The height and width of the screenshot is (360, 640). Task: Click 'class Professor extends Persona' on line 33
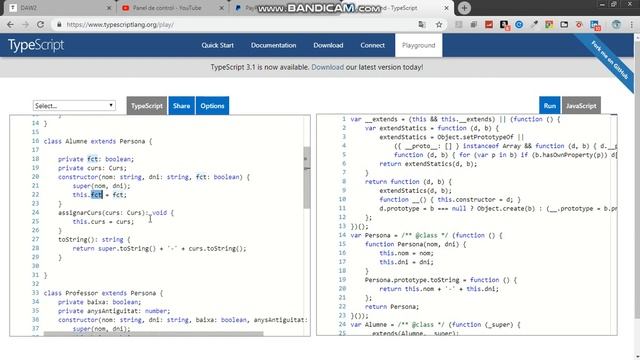point(100,293)
